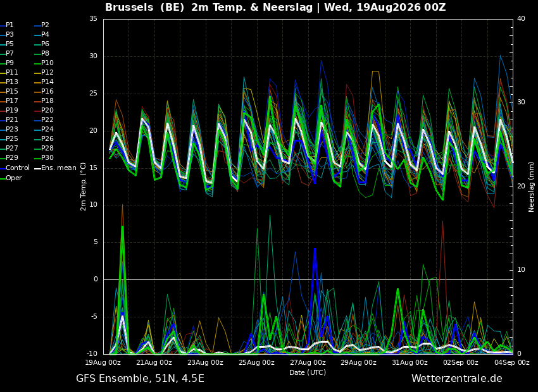Click the Date (UTC) axis title
538x392 pixels.
tap(308, 372)
